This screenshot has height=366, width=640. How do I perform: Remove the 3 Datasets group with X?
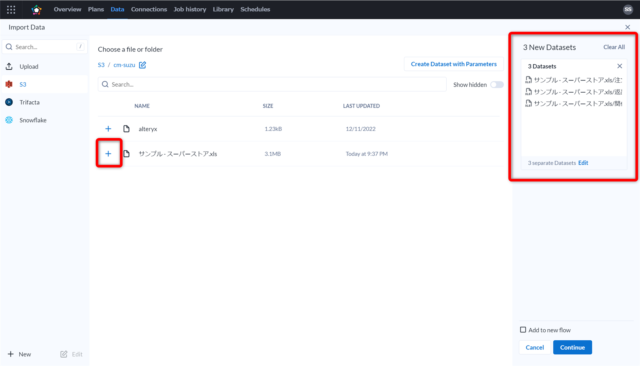[x=620, y=66]
